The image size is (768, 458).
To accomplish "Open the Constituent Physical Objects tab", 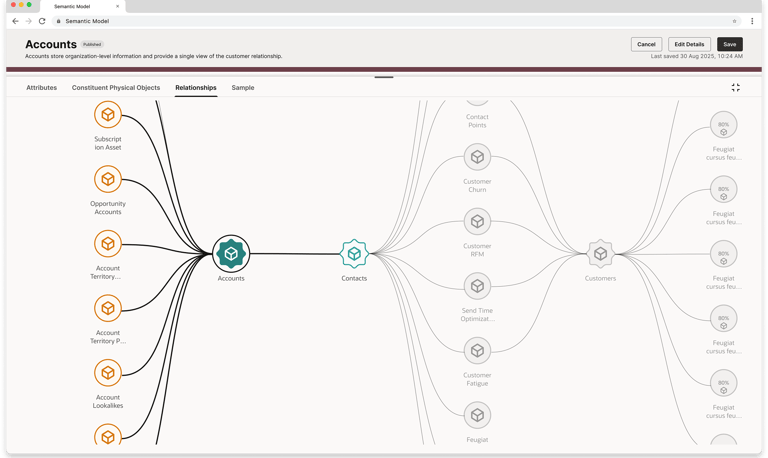I will pyautogui.click(x=116, y=88).
